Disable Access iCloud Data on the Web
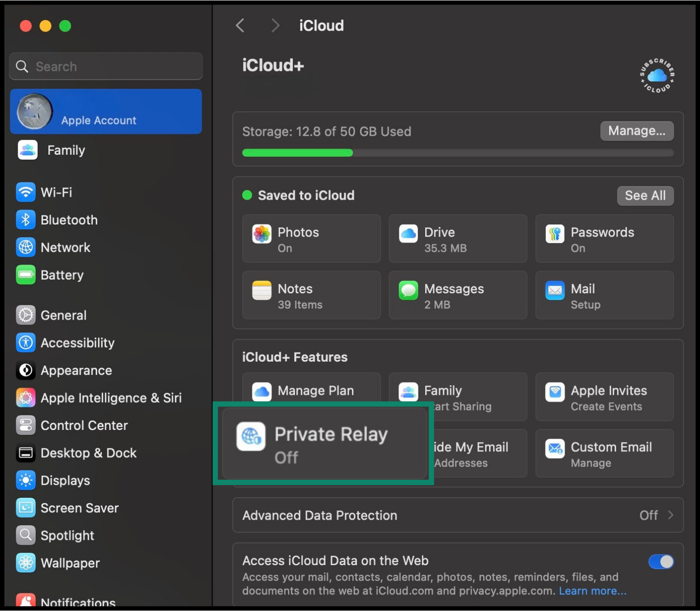The height and width of the screenshot is (611, 700). coord(661,562)
